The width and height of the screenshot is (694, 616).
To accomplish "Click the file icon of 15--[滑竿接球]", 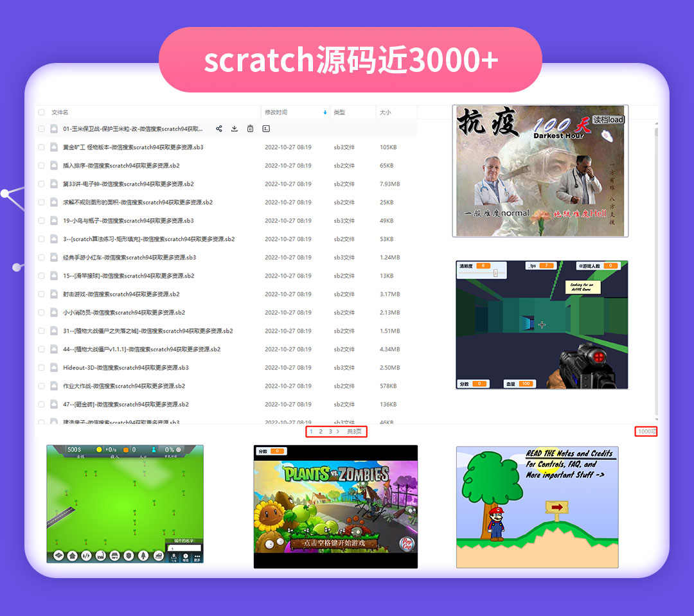I will point(54,276).
